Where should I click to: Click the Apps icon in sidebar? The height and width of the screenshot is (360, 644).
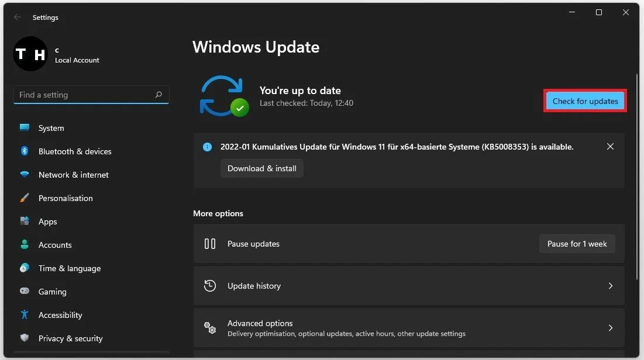pos(25,221)
